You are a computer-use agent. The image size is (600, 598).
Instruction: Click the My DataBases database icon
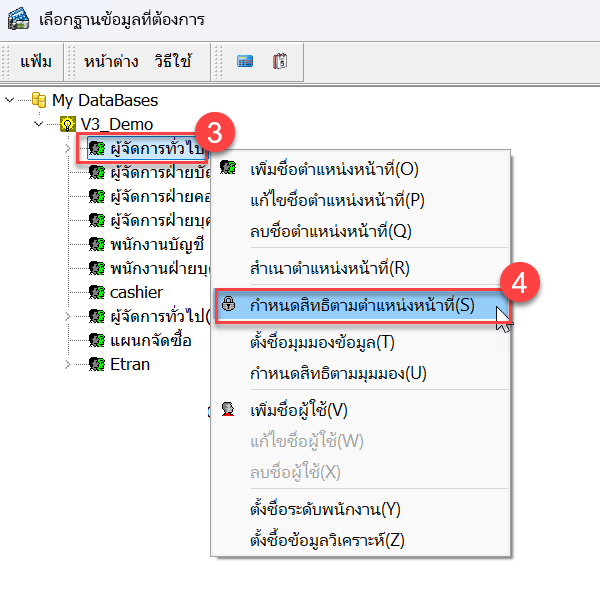pyautogui.click(x=39, y=100)
